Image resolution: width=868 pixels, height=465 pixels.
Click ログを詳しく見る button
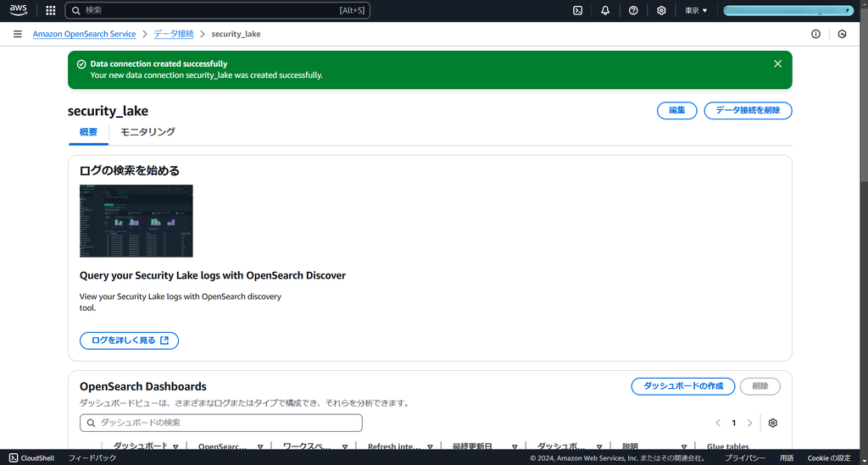click(x=129, y=340)
